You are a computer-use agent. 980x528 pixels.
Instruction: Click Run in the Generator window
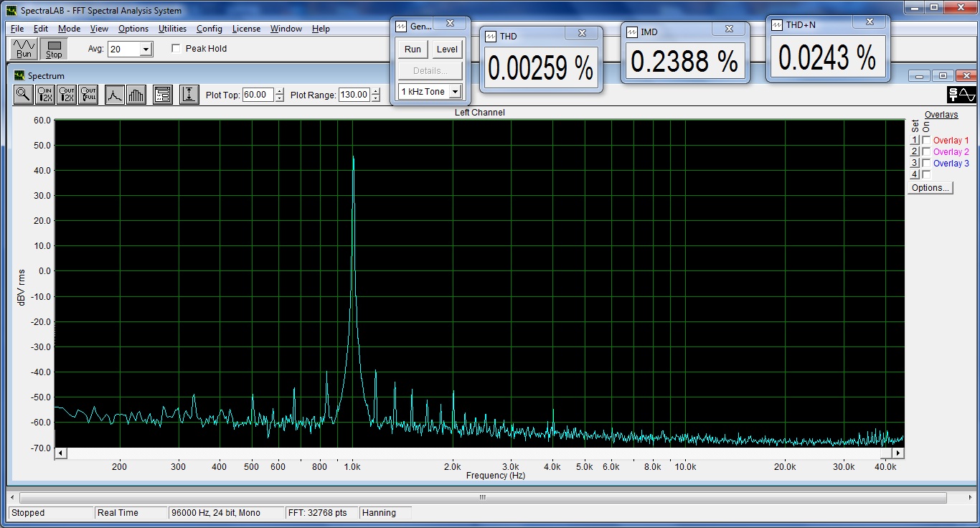coord(413,49)
